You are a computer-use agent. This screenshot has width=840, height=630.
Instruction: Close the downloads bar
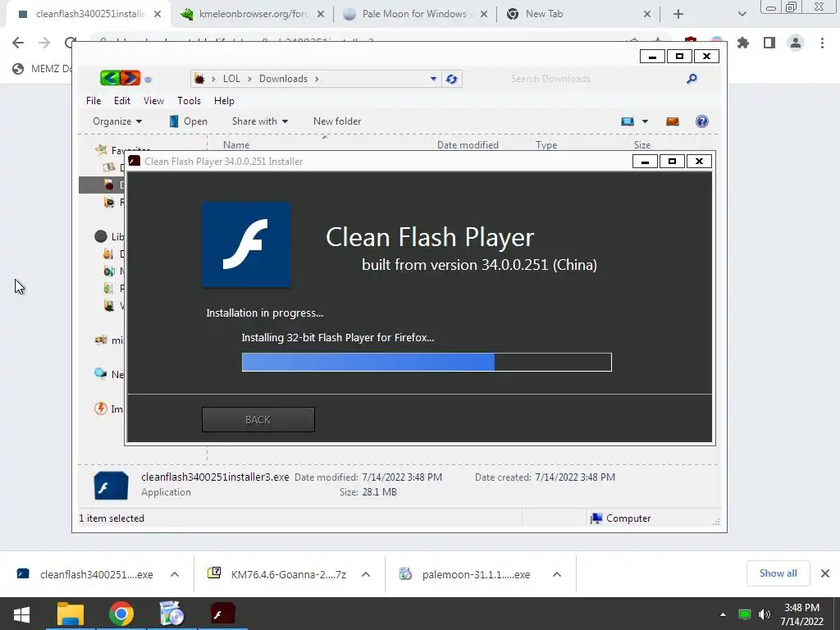tap(825, 573)
